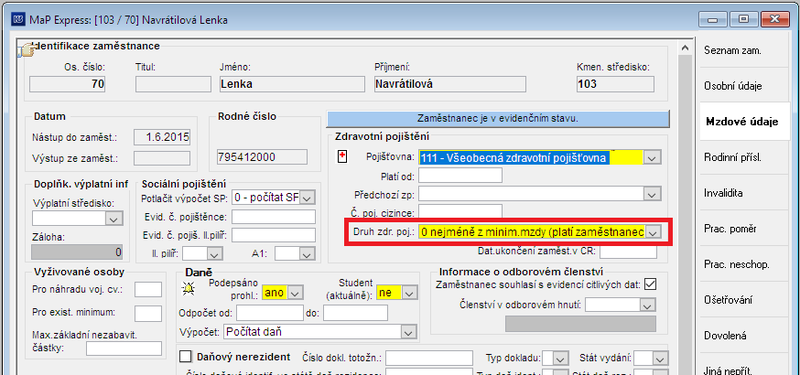800x375 pixels.
Task: Click the yellow lightbulb icon in Daně
Action: (x=189, y=290)
